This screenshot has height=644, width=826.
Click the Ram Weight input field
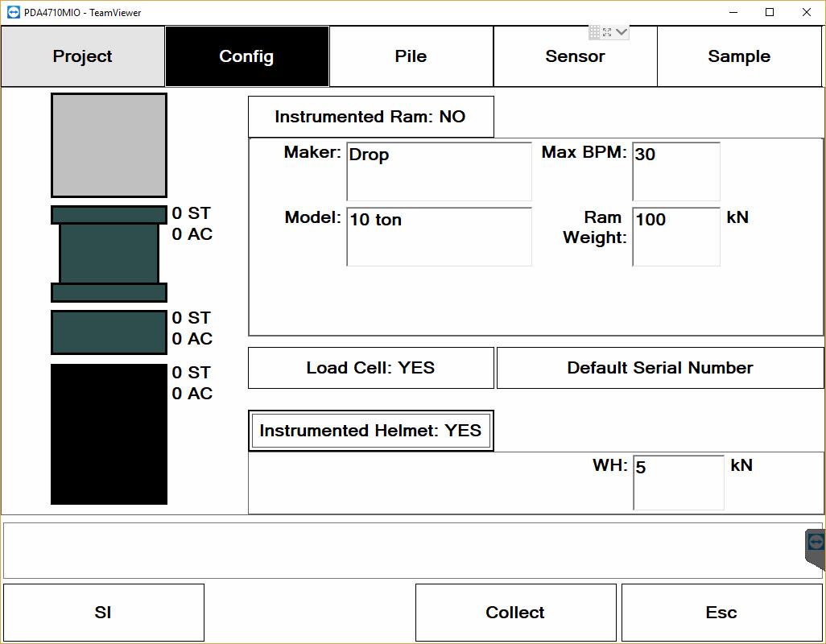click(675, 237)
